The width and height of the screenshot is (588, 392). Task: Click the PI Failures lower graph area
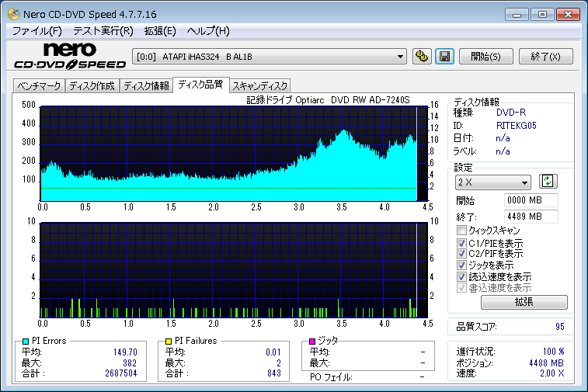coord(234,270)
